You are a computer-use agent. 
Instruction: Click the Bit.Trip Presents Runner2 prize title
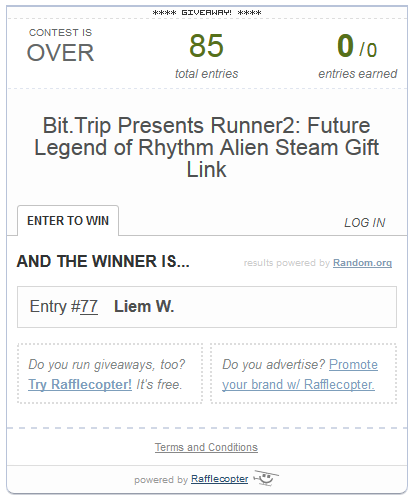click(207, 147)
